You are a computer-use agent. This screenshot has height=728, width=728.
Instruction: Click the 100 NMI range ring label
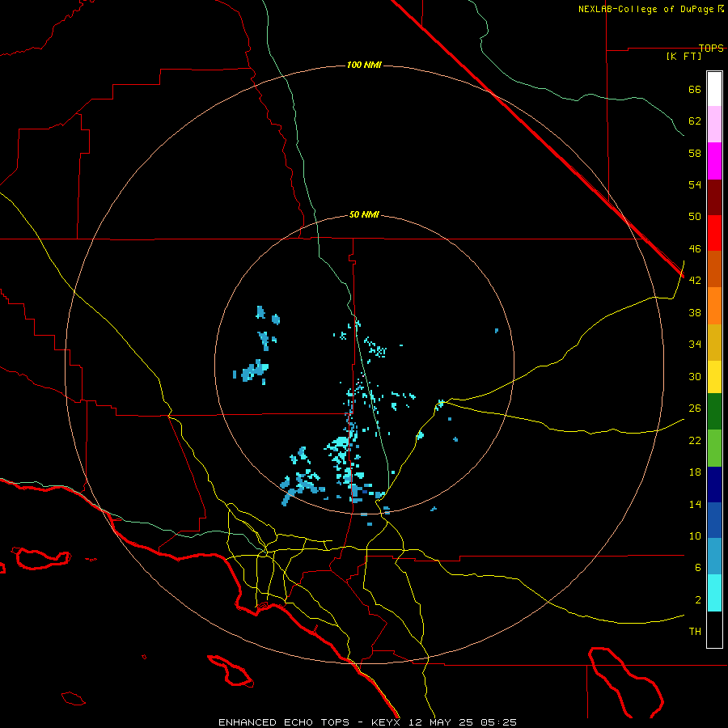[x=364, y=65]
